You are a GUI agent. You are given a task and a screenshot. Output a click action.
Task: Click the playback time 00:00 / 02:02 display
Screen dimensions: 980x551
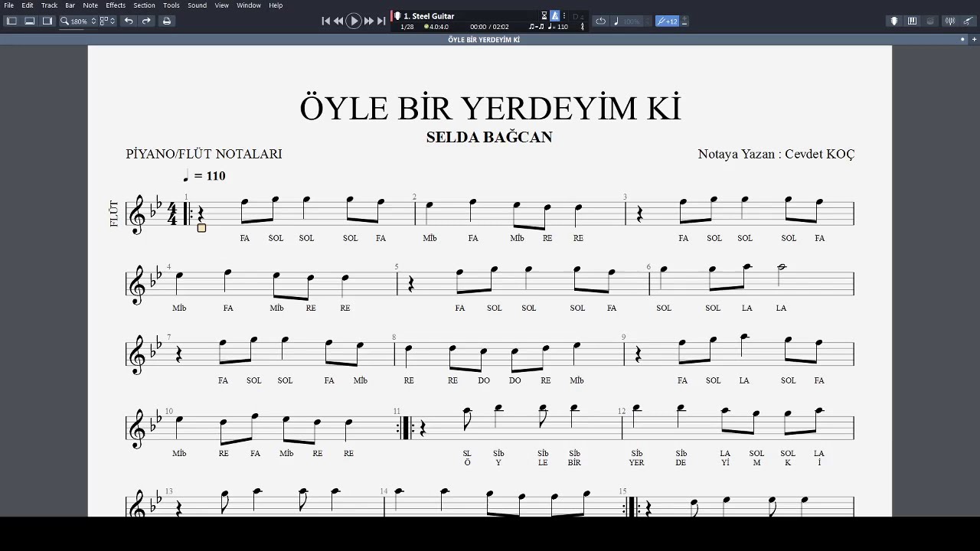[489, 27]
